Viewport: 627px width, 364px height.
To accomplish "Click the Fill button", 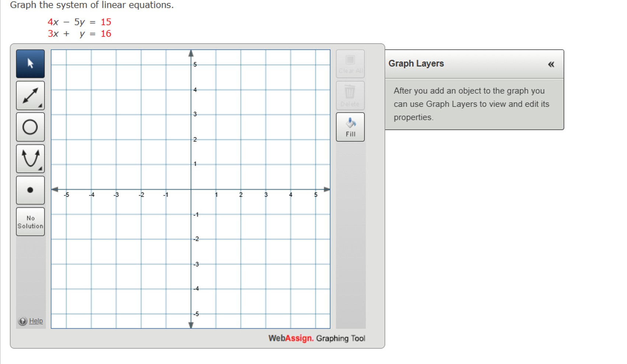I will [x=350, y=127].
